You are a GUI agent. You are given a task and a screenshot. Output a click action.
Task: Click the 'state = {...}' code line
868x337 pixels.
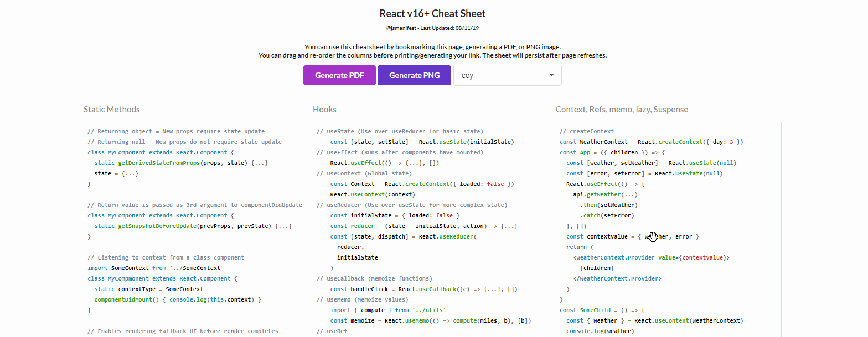coord(116,173)
